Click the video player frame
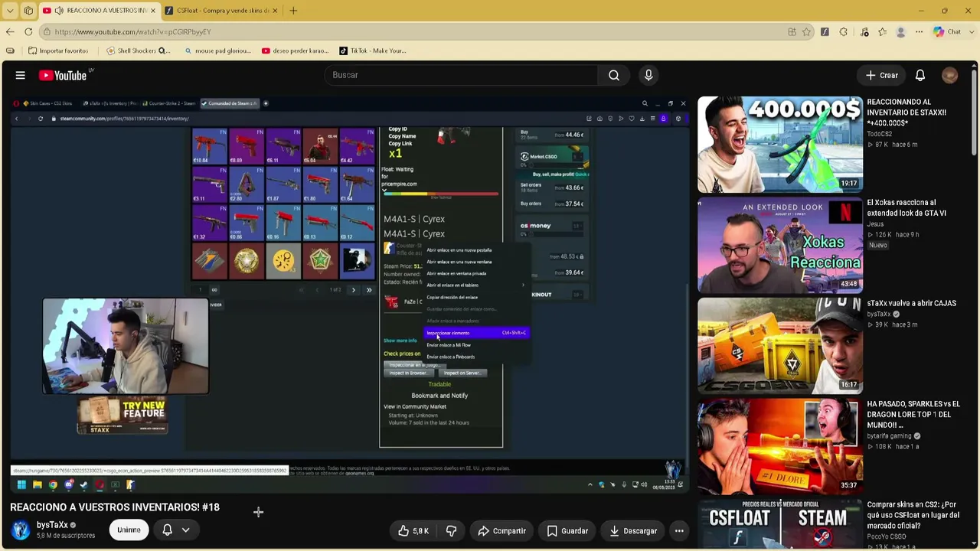 (x=349, y=294)
